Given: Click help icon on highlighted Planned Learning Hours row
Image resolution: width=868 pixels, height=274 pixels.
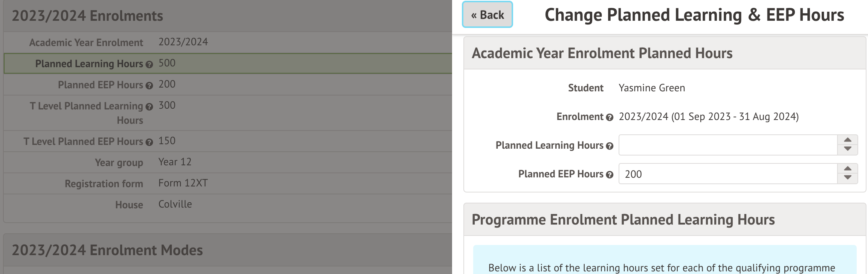Looking at the screenshot, I should point(149,65).
